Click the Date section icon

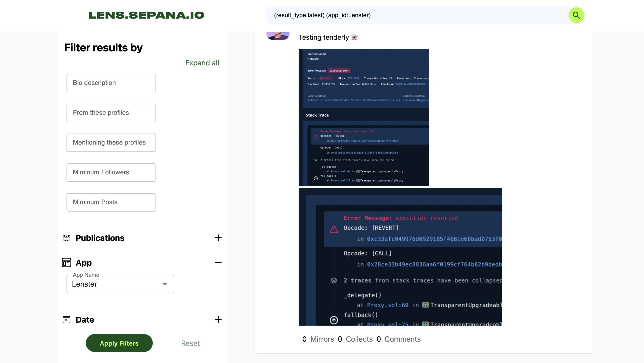click(66, 320)
